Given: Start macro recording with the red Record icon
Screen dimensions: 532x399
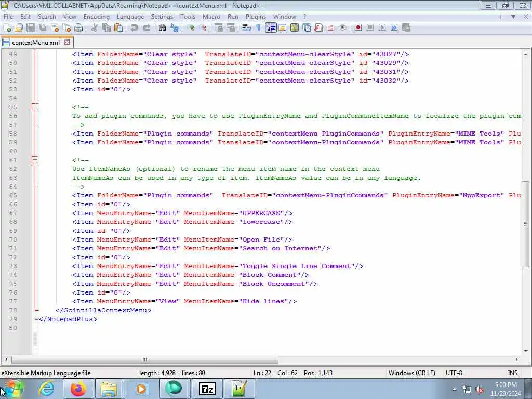Looking at the screenshot, I should pos(358,28).
